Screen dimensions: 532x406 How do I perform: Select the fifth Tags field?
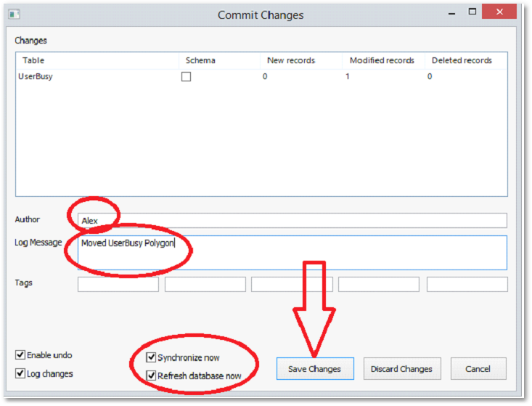[467, 284]
